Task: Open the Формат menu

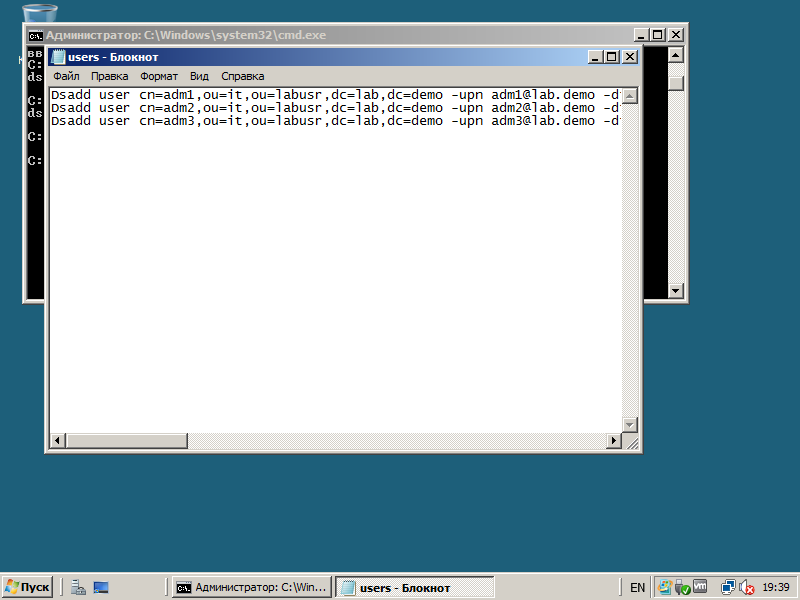Action: point(159,77)
